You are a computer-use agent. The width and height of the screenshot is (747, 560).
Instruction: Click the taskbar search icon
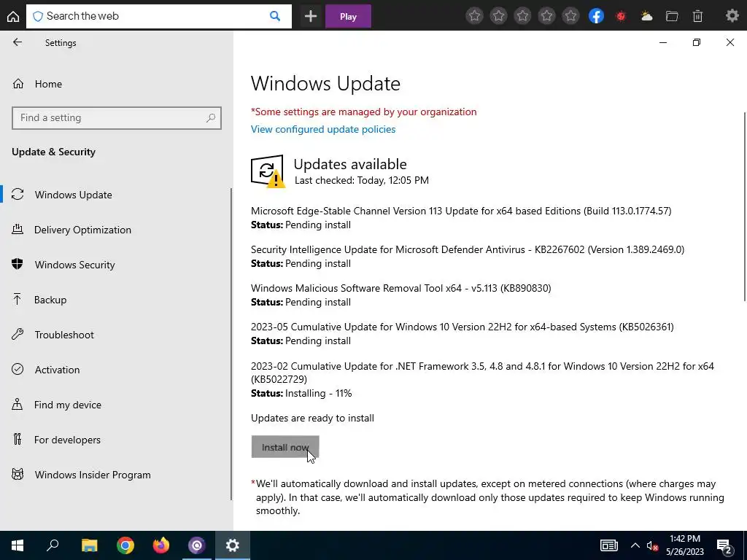pos(53,545)
